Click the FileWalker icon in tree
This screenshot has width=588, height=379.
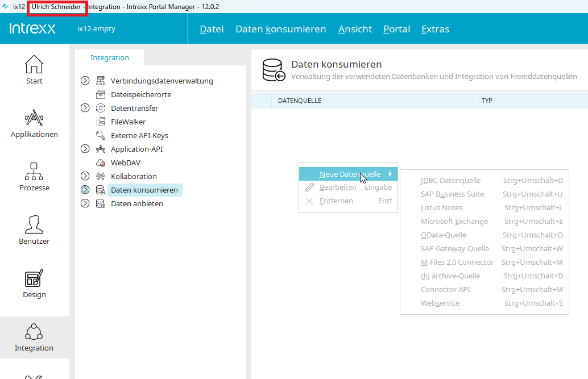101,122
